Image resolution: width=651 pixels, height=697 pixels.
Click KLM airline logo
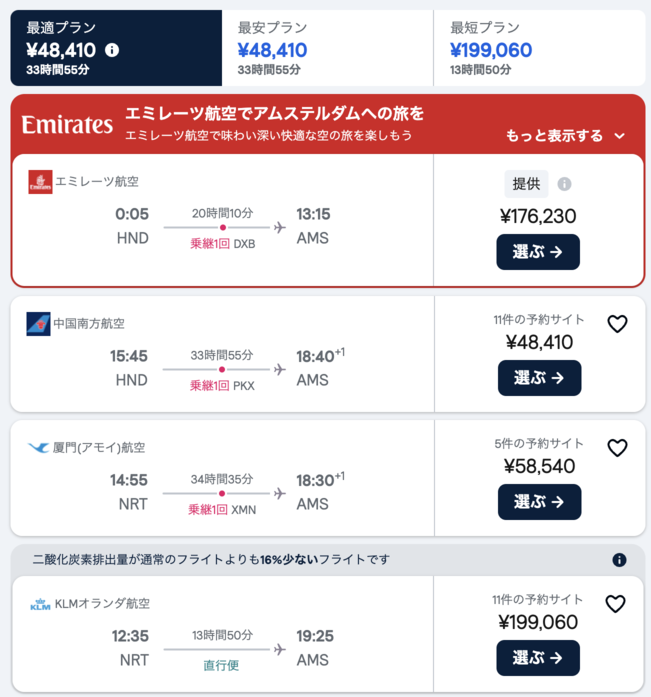pyautogui.click(x=40, y=604)
